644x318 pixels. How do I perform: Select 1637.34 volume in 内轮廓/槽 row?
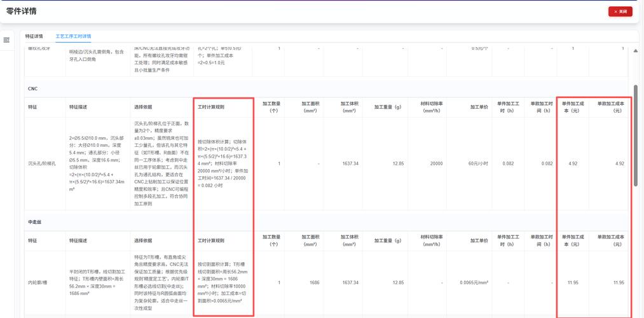350,282
